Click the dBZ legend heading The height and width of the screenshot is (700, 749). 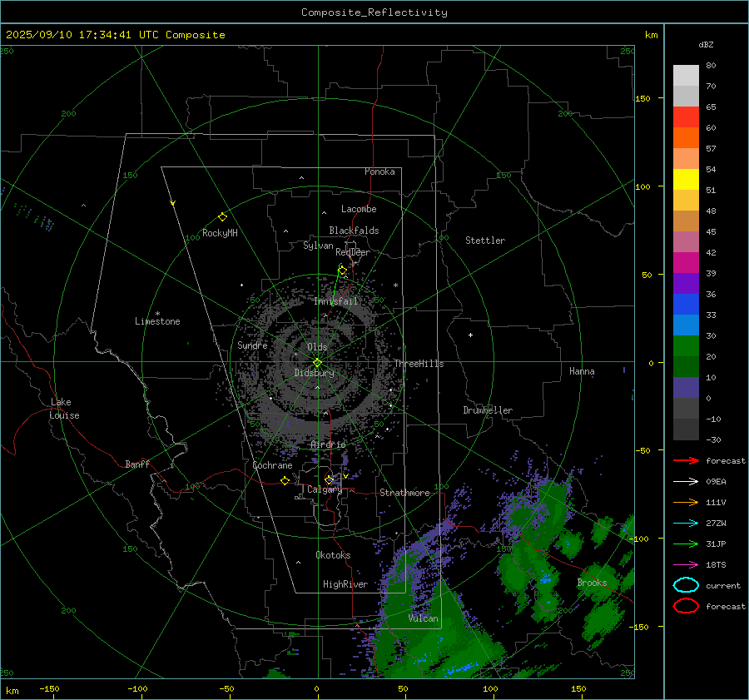pos(706,44)
